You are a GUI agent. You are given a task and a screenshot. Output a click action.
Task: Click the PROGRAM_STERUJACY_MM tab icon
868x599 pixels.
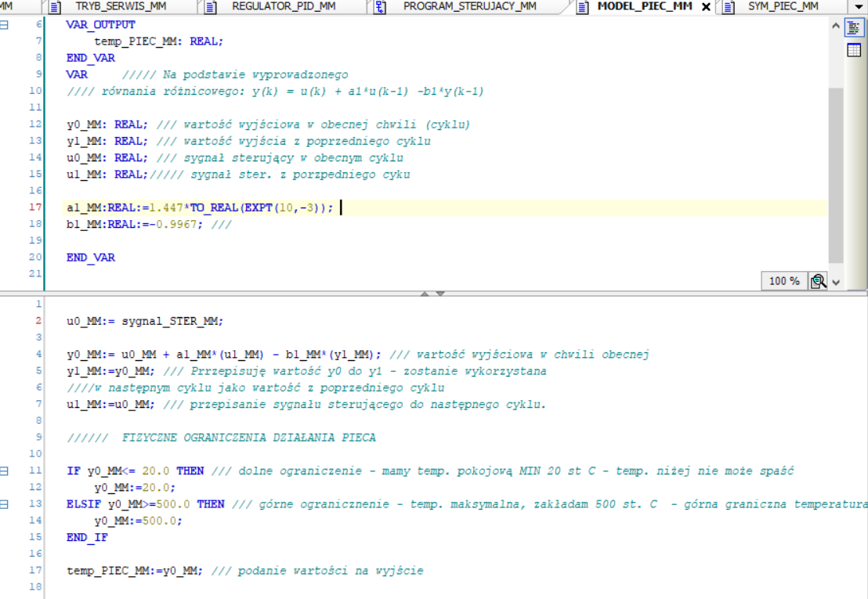click(380, 6)
